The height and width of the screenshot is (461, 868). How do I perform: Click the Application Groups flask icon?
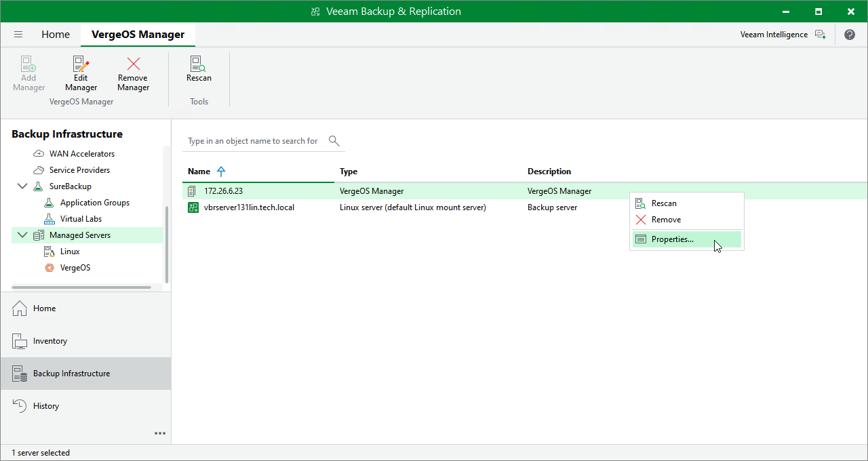[x=49, y=203]
